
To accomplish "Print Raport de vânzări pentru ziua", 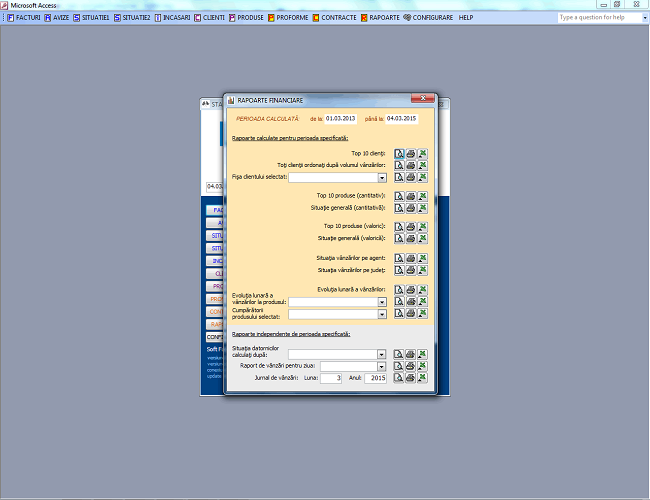I will pyautogui.click(x=410, y=366).
